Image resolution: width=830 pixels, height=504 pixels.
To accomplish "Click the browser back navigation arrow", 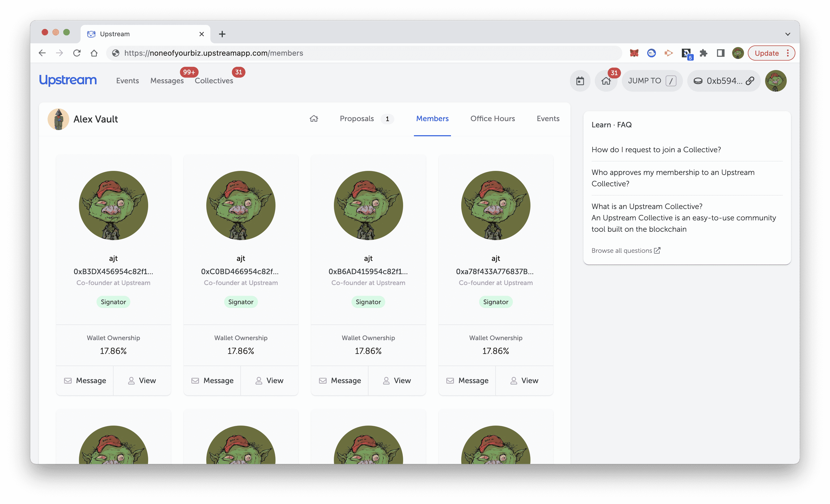I will pos(42,53).
